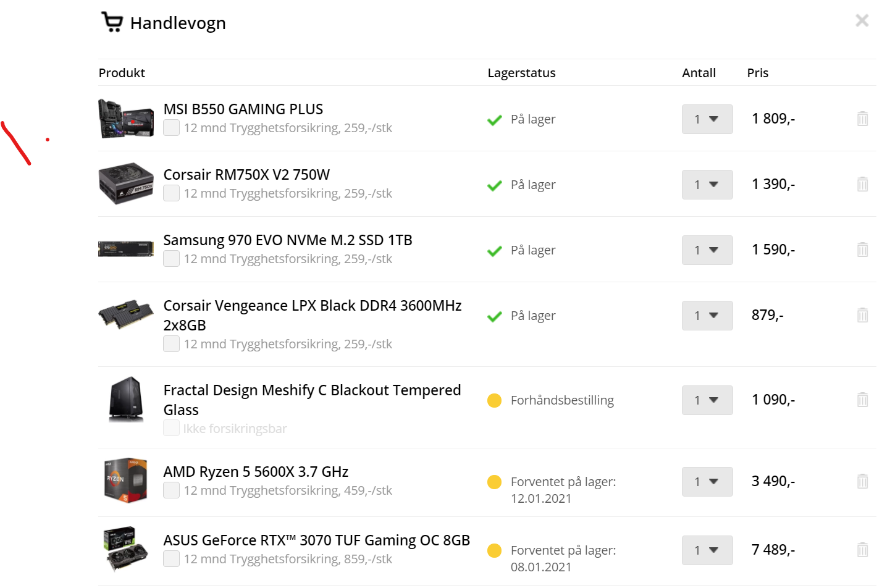Change quantity of Corsair RM750X V2

pyautogui.click(x=707, y=185)
